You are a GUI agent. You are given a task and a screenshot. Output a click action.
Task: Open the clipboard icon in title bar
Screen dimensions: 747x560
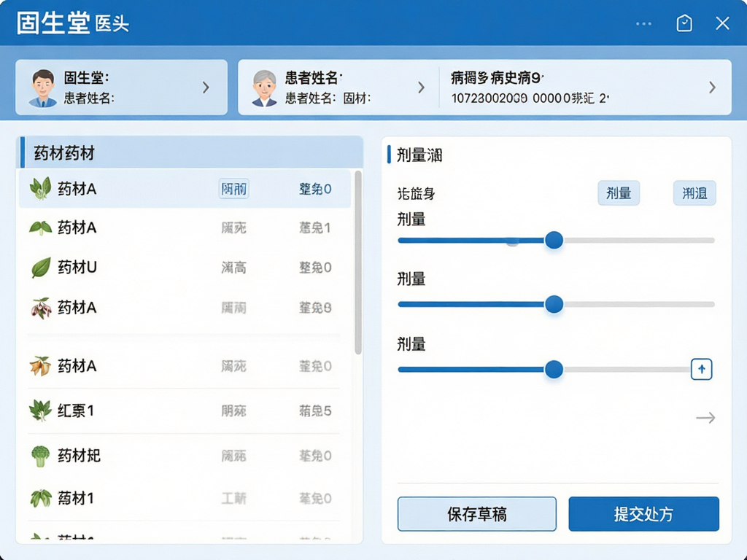click(x=684, y=23)
